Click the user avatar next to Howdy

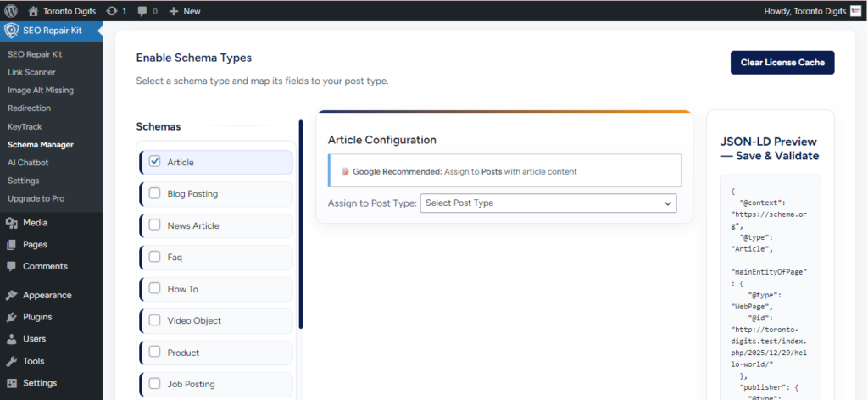tap(855, 11)
